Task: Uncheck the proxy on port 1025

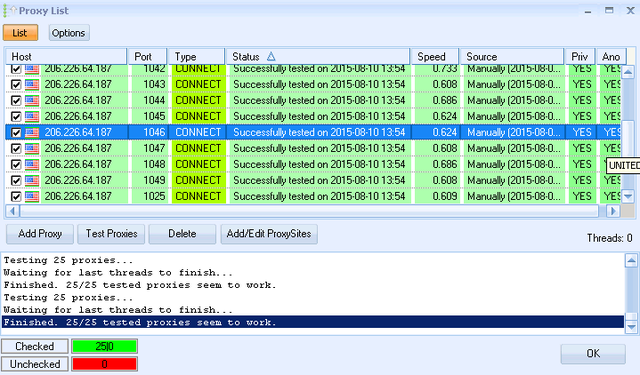Action: point(16,197)
